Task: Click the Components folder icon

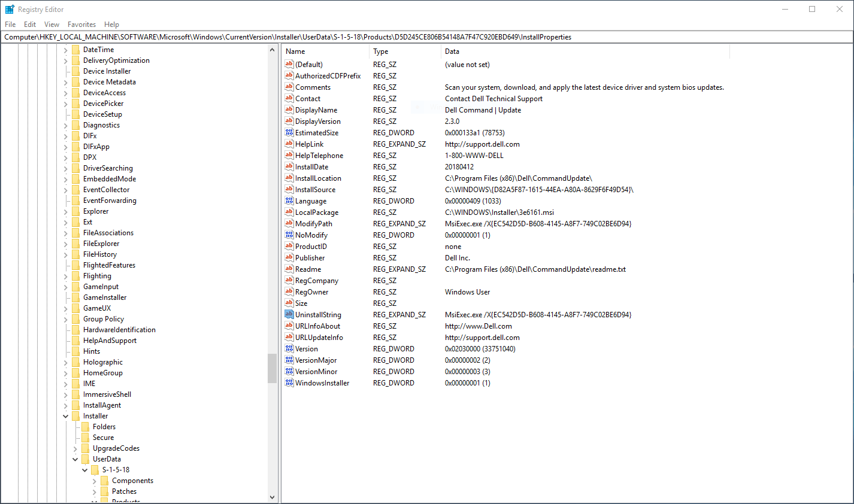Action: [105, 481]
